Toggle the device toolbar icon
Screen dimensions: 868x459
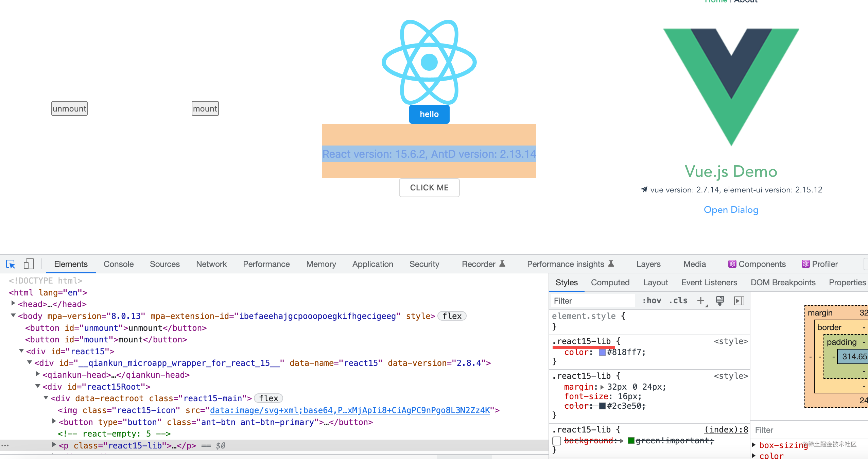click(x=29, y=264)
